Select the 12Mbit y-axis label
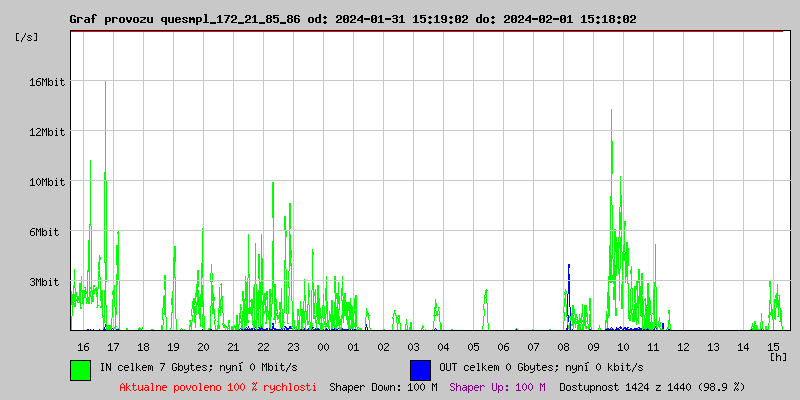The image size is (800, 400). [x=47, y=132]
